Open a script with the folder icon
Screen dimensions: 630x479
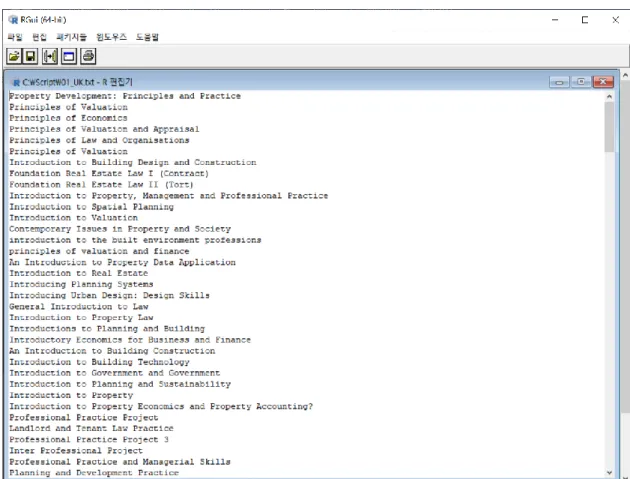click(14, 56)
